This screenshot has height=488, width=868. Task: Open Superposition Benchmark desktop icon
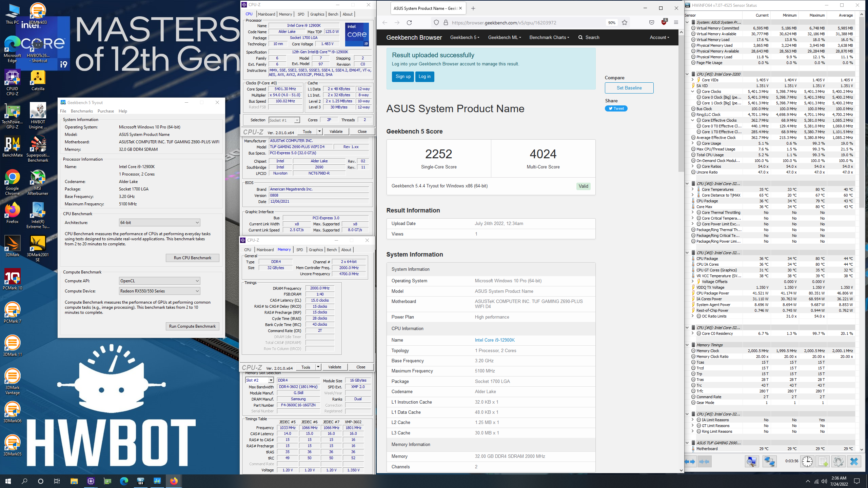[38, 149]
